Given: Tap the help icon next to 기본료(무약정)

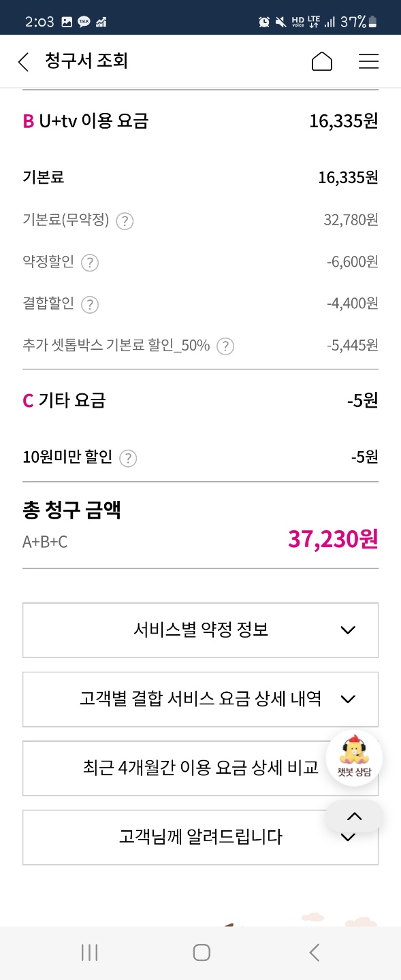Looking at the screenshot, I should 125,221.
